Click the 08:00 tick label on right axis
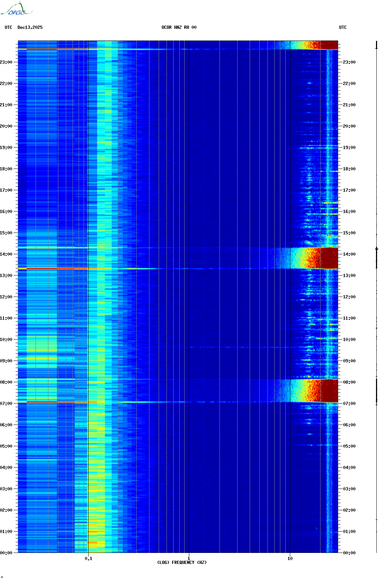Viewport: 392px width, 581px height. point(349,382)
